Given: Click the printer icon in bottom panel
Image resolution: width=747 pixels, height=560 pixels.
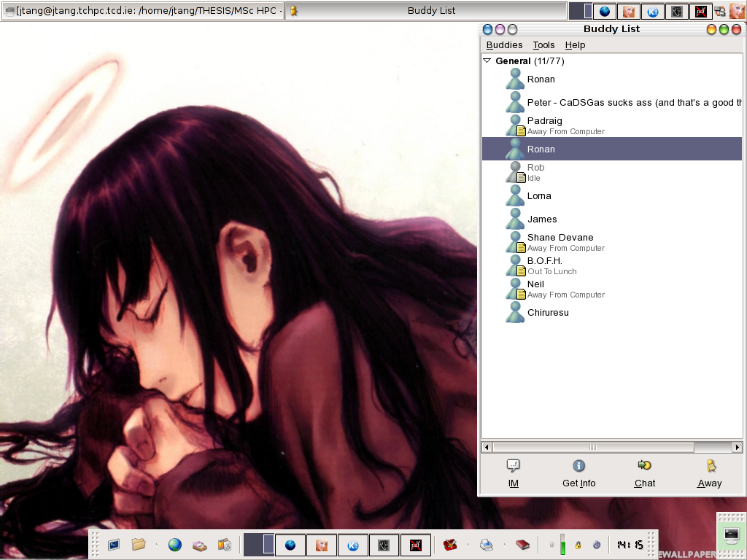Looking at the screenshot, I should pyautogui.click(x=487, y=545).
